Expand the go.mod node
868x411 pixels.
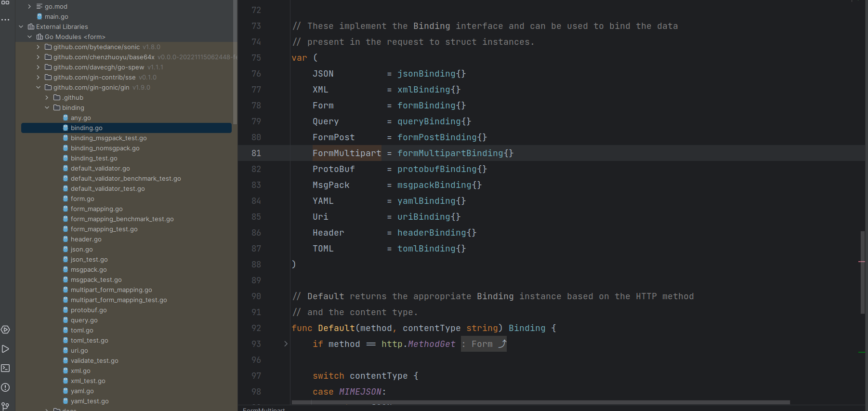(29, 6)
